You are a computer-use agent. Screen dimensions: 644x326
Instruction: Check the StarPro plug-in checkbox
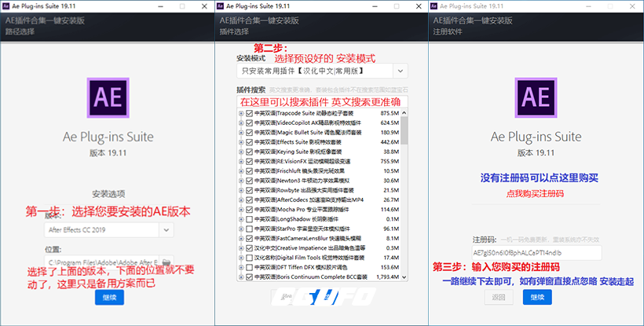tap(249, 229)
